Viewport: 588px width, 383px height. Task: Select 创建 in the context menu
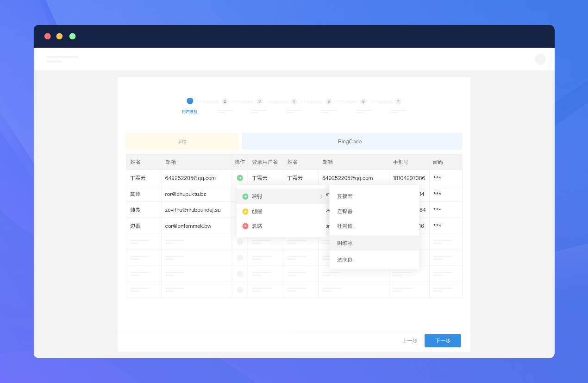[x=258, y=211]
